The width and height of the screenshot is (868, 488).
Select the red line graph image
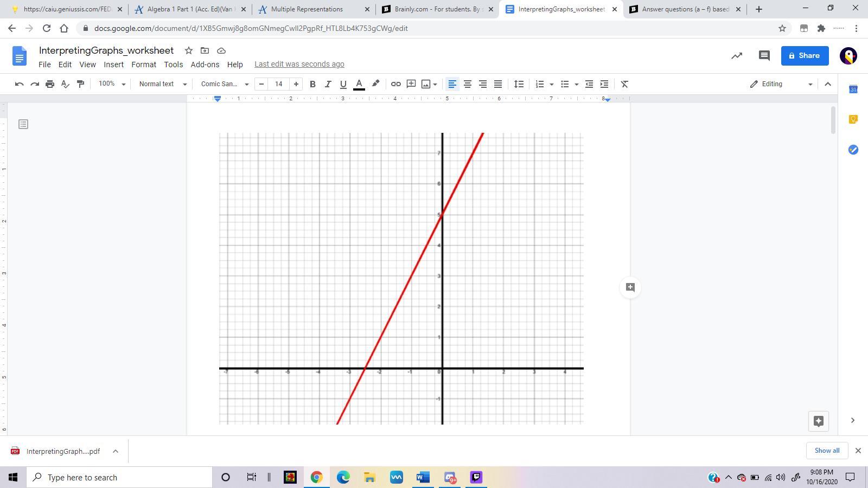[x=401, y=278]
